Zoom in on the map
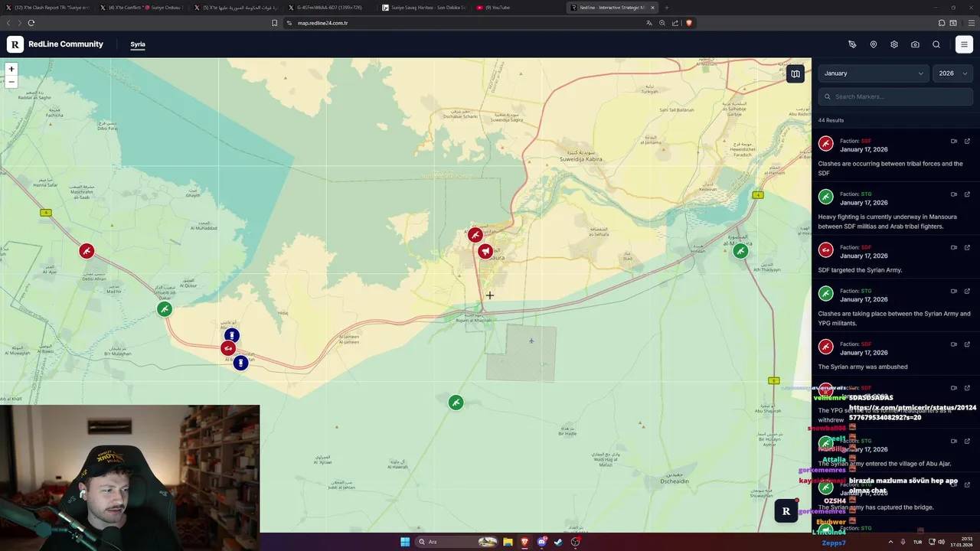Screen dimensions: 980x551 click(11, 69)
